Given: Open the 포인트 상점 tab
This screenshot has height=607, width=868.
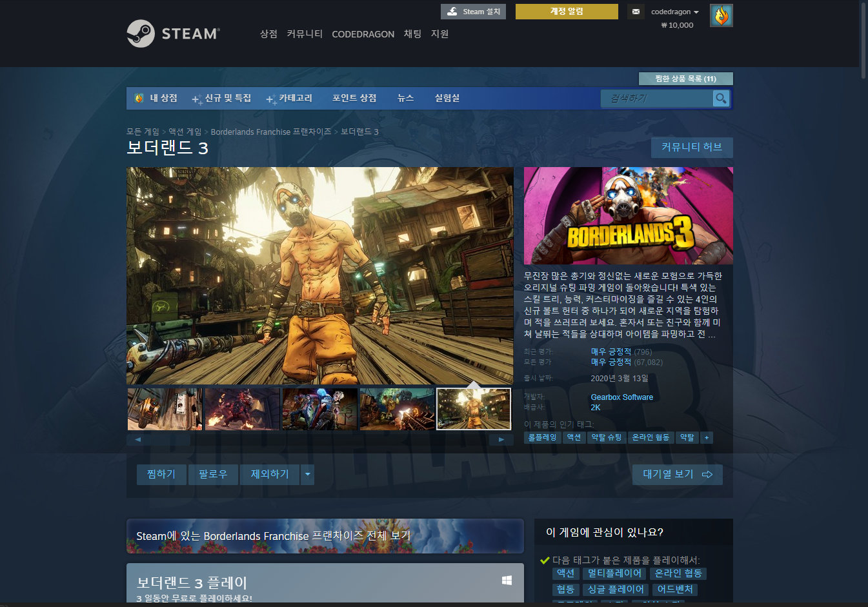Looking at the screenshot, I should pyautogui.click(x=354, y=98).
